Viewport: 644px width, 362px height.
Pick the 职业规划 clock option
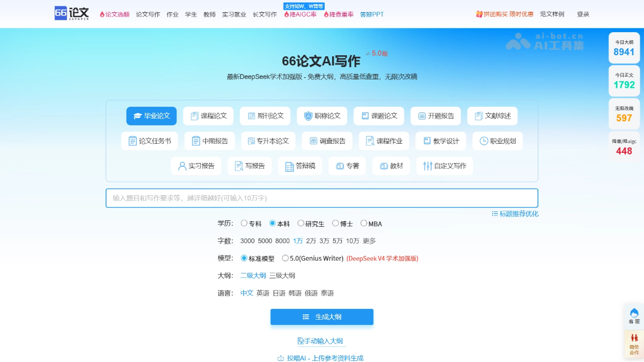(497, 141)
